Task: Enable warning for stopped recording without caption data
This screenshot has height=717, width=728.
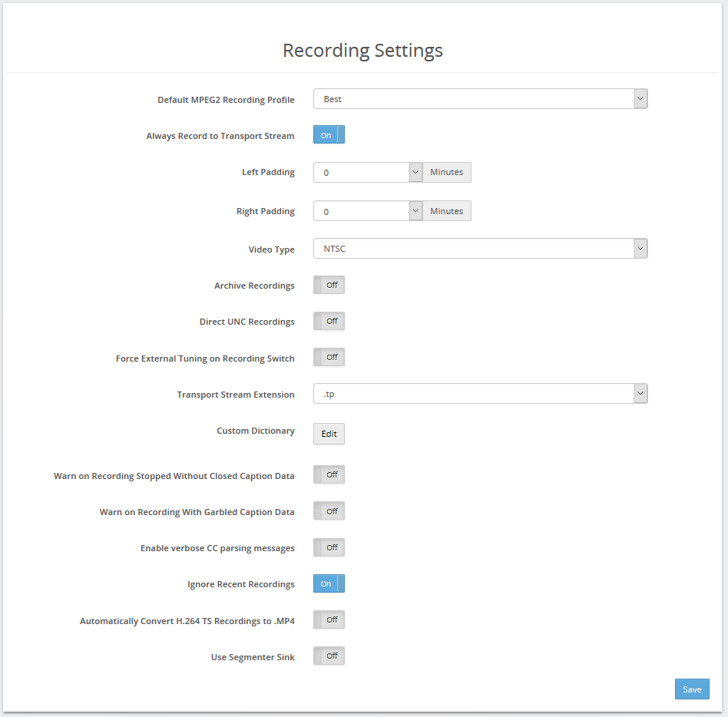Action: tap(329, 474)
